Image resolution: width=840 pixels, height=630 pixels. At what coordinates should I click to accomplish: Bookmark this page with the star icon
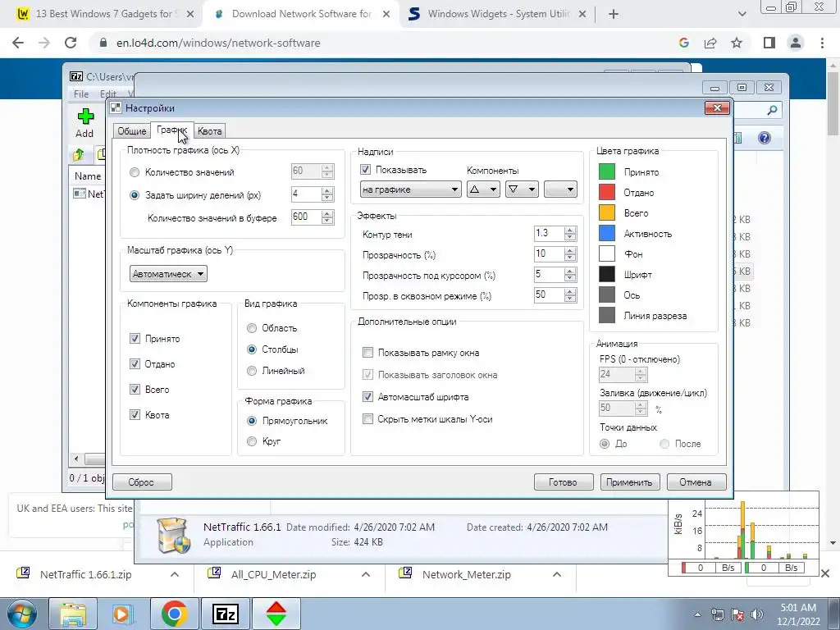coord(737,43)
